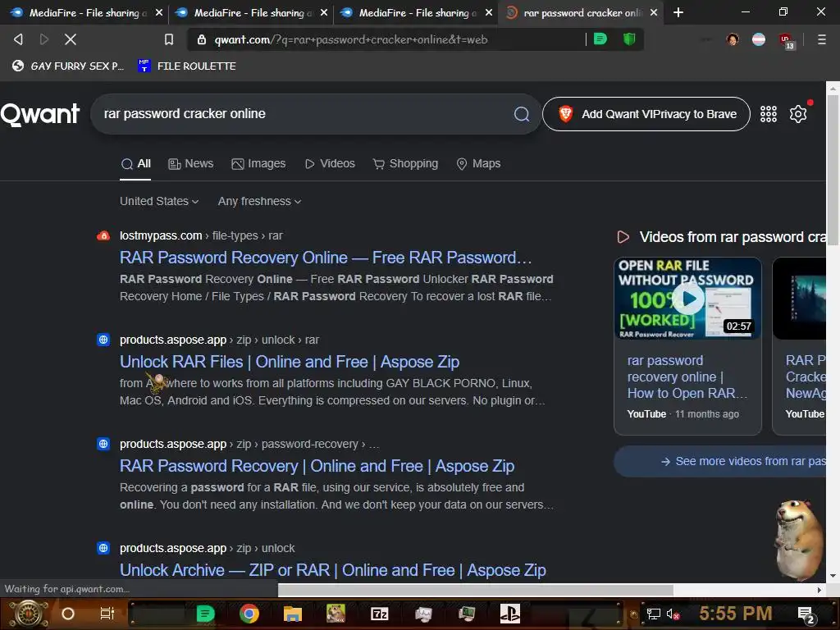Open File Explorer from taskbar
This screenshot has height=630, width=840.
(293, 614)
